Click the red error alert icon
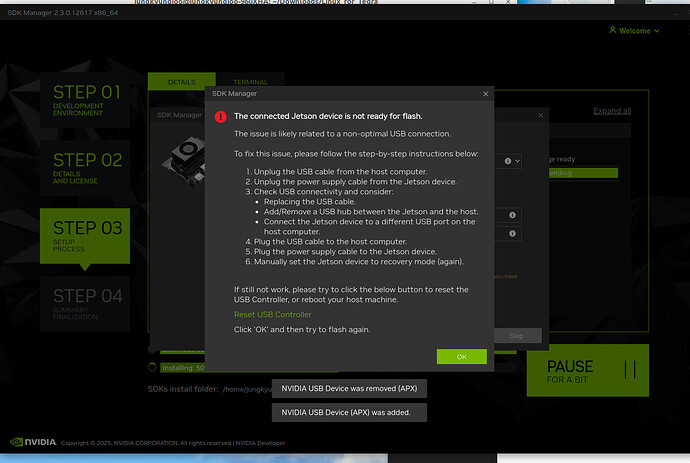 [220, 117]
